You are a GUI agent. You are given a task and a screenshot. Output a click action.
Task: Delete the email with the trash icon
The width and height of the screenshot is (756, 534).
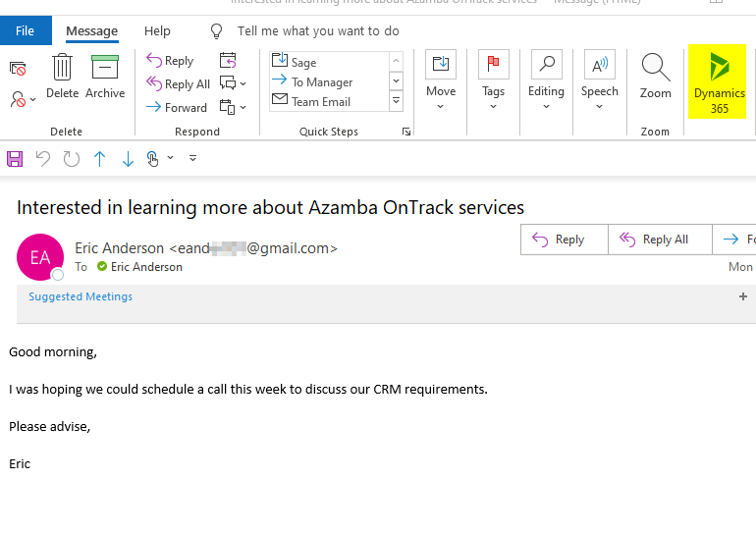pyautogui.click(x=62, y=77)
